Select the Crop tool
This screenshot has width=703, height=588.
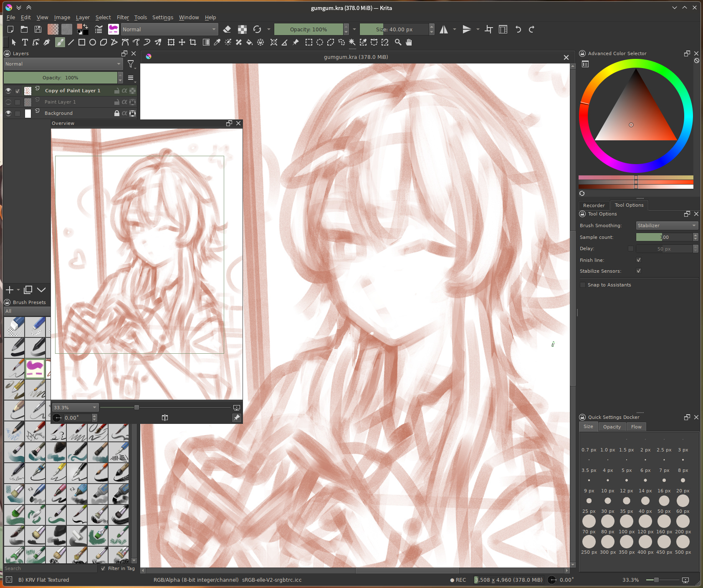pos(193,42)
